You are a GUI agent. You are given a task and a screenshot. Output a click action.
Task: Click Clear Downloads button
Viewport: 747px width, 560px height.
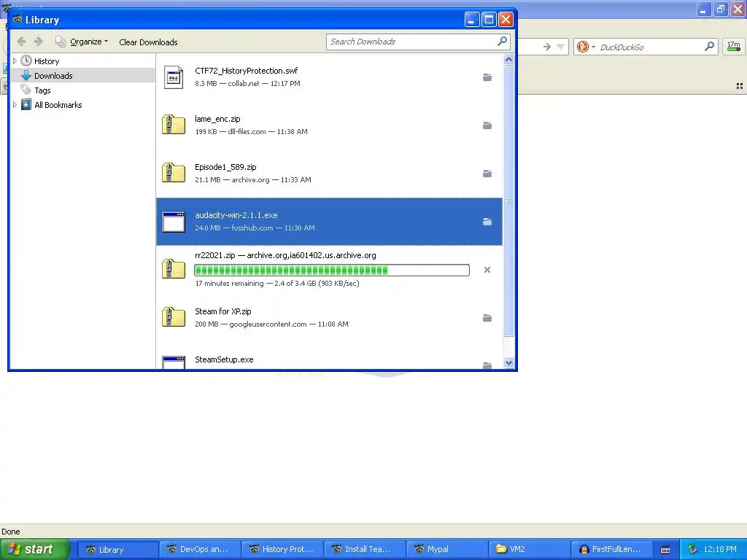(x=148, y=42)
